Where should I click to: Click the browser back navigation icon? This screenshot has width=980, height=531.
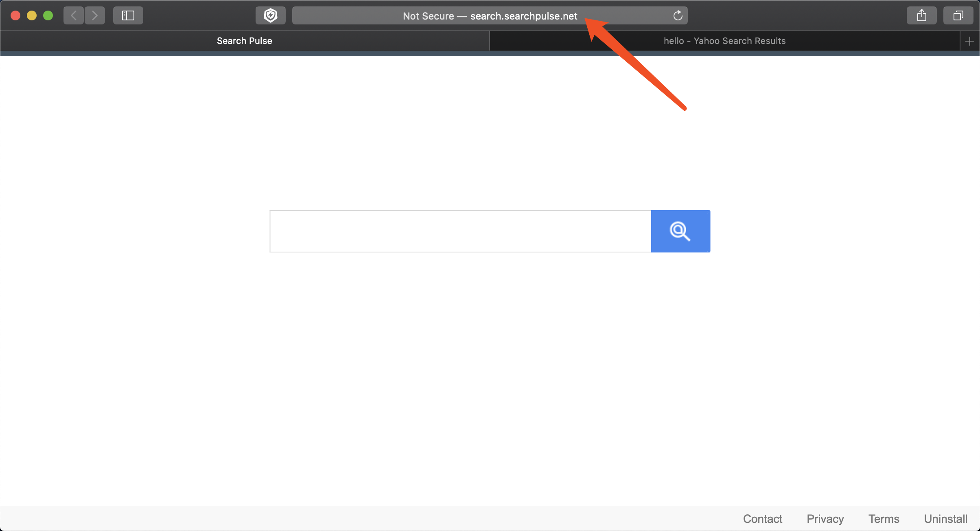coord(73,16)
